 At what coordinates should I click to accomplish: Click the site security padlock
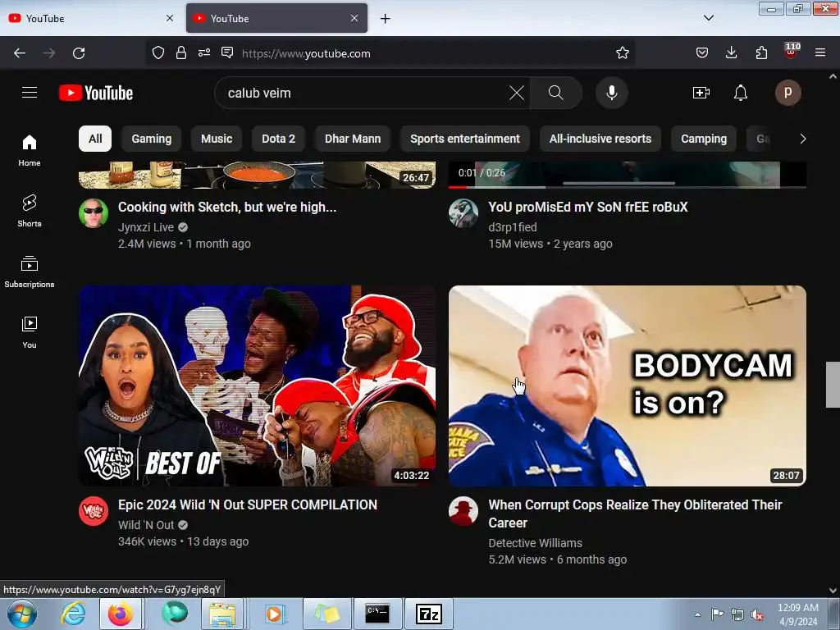coord(181,52)
